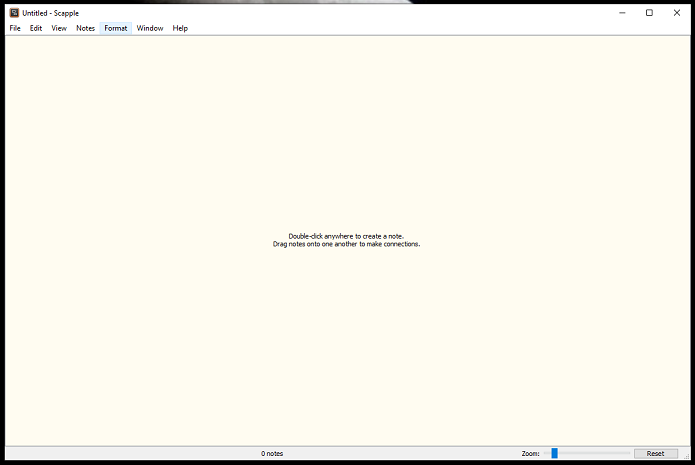Screen dimensions: 695x465
Task: Click the 'Untitled - Scapple' window title
Action: tap(51, 13)
